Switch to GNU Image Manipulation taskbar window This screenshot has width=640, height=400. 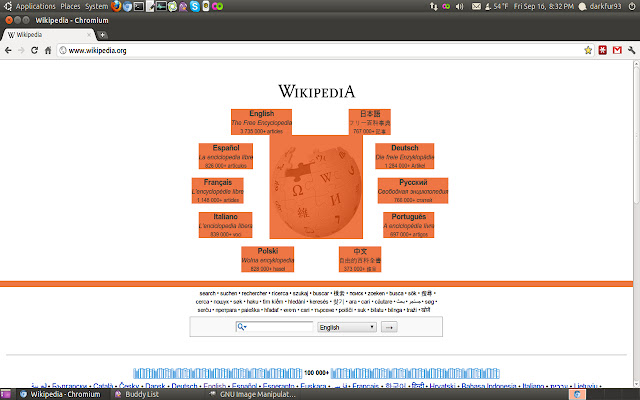(252, 394)
